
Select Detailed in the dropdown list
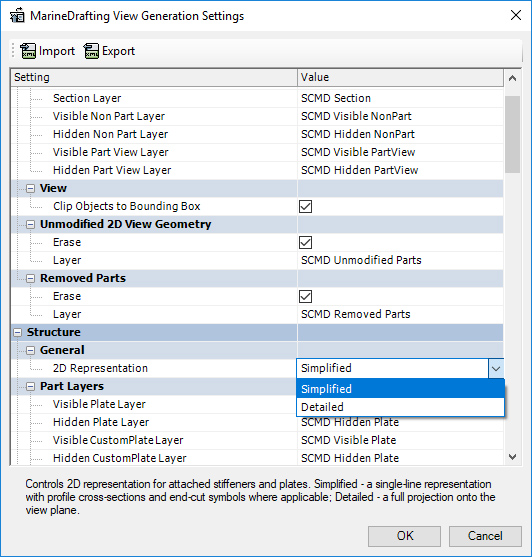click(400, 407)
